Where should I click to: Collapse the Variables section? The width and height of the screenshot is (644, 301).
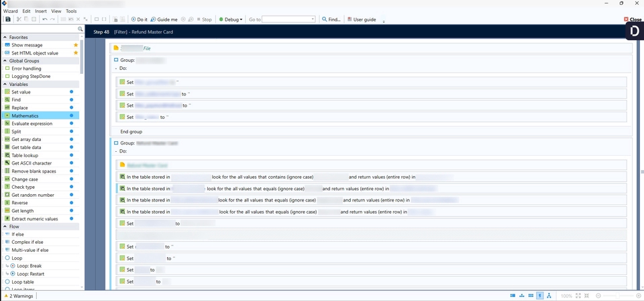[5, 85]
